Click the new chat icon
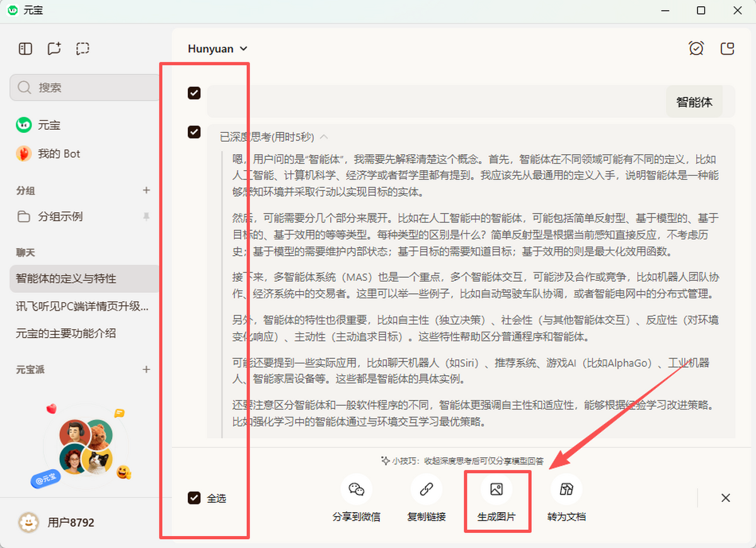The width and height of the screenshot is (756, 548). tap(54, 49)
